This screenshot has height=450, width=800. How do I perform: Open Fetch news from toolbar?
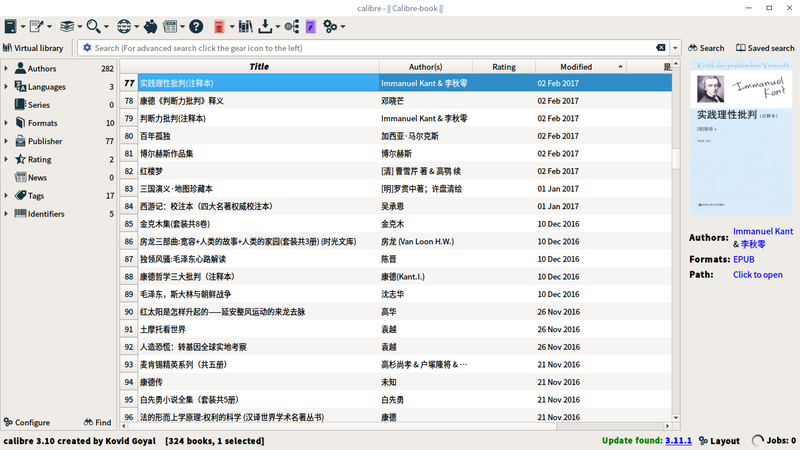170,25
